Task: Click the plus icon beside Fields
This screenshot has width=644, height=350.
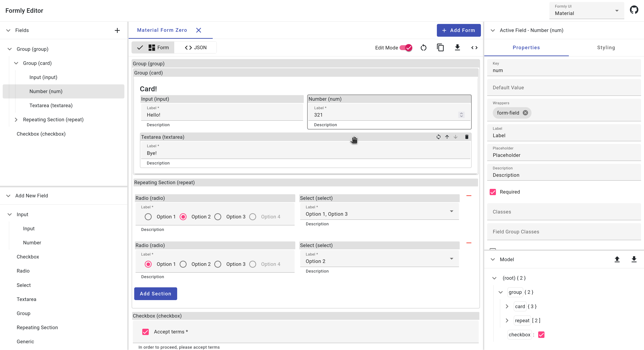Action: click(x=117, y=30)
